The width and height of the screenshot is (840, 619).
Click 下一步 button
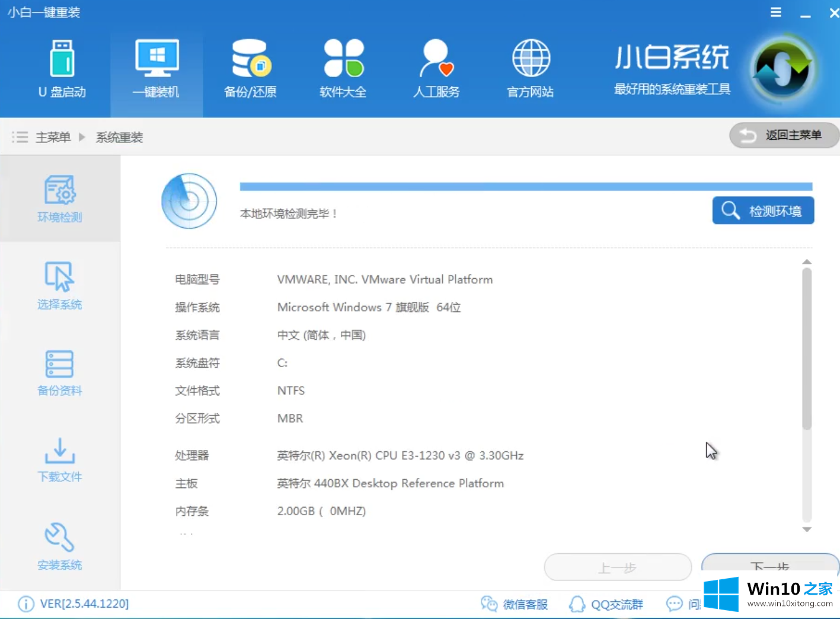[770, 566]
